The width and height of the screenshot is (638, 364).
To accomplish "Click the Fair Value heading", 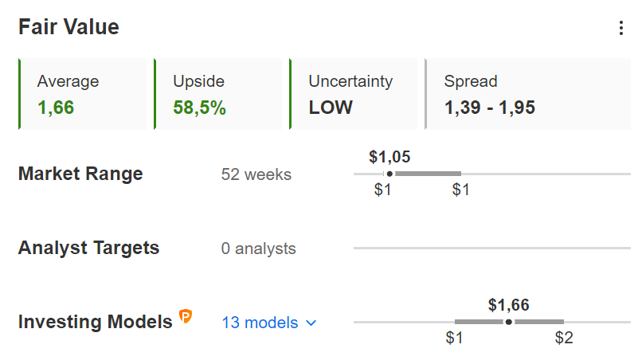I will 68,27.
